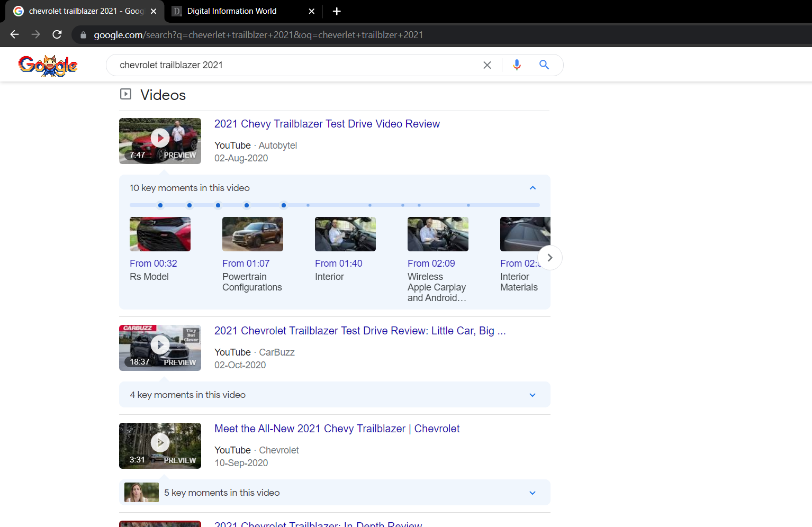Screen dimensions: 812x527
Task: Show more key moments with the right arrow
Action: tap(549, 258)
